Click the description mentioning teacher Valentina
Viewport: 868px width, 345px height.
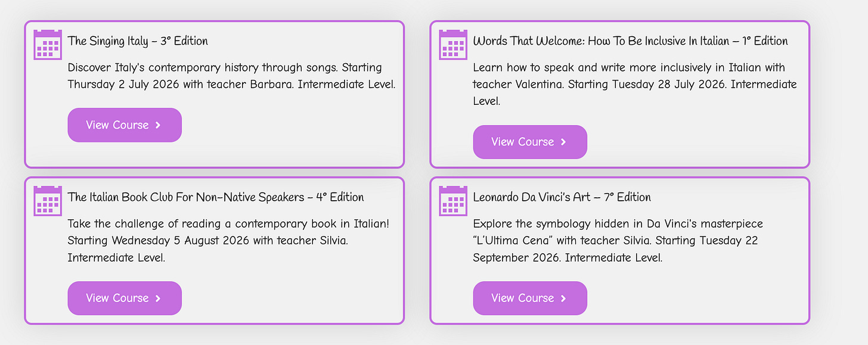(635, 84)
